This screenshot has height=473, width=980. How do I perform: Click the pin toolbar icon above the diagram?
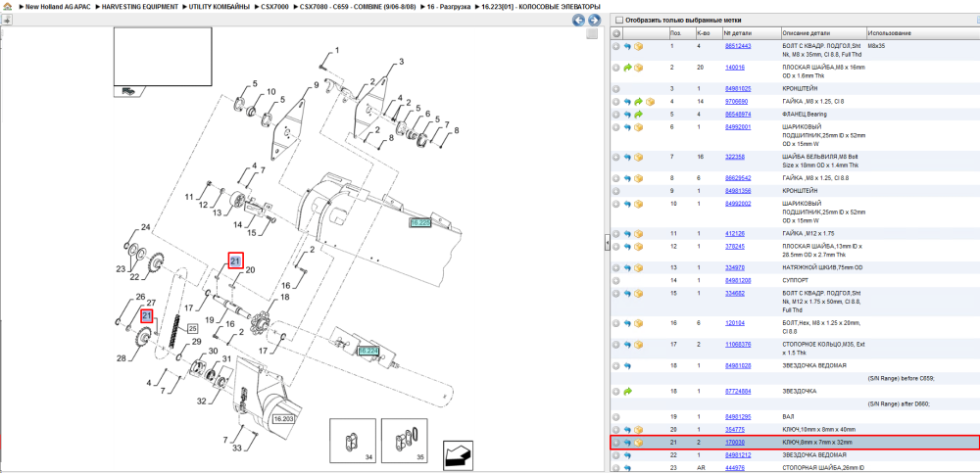tap(6, 20)
